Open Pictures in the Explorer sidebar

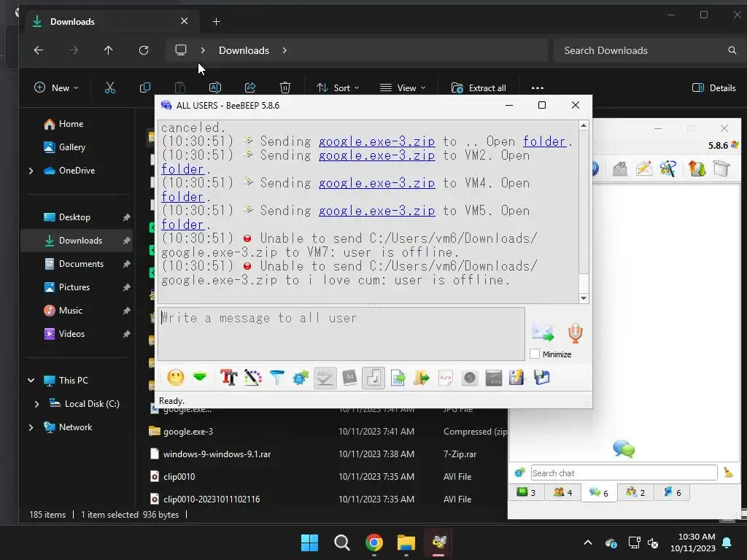pyautogui.click(x=74, y=287)
